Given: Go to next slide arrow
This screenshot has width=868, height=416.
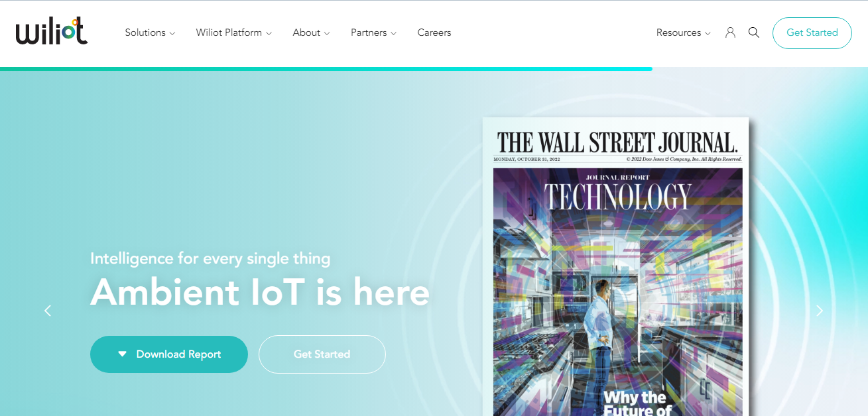Looking at the screenshot, I should click(x=820, y=310).
